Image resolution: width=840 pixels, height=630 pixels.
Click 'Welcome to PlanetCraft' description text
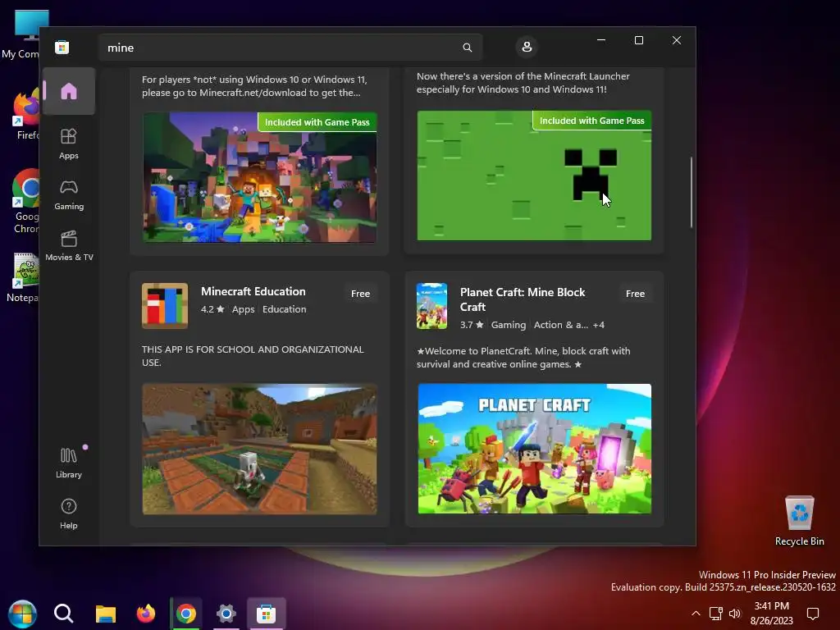tap(523, 358)
